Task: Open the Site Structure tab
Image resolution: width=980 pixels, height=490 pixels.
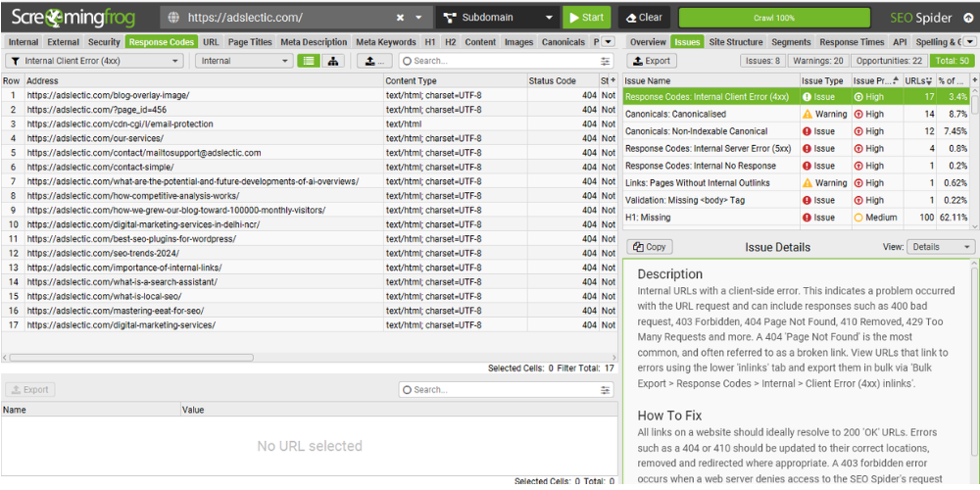Action: (x=736, y=42)
